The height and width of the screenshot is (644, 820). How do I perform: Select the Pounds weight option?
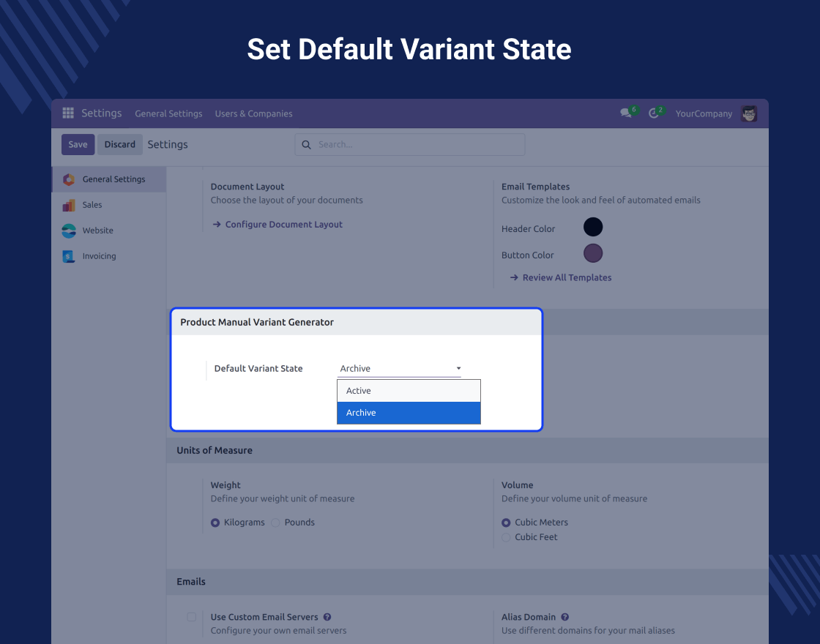click(x=275, y=523)
